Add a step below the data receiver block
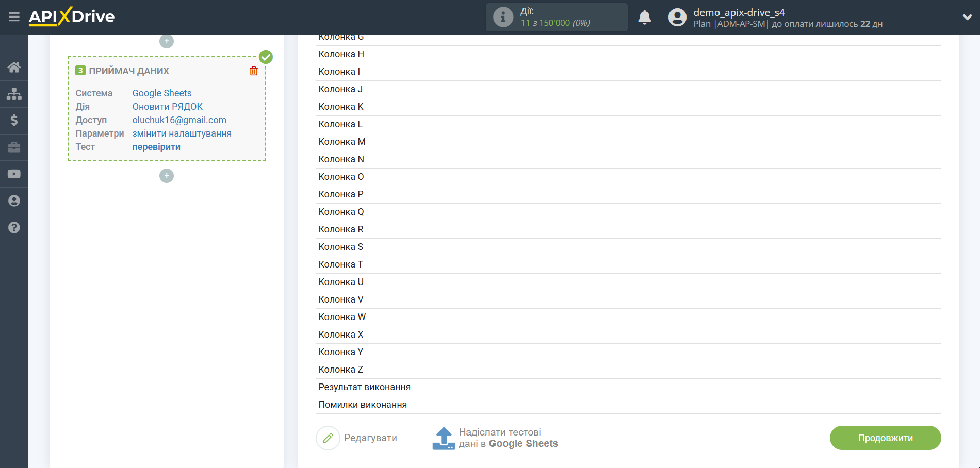 pyautogui.click(x=167, y=176)
